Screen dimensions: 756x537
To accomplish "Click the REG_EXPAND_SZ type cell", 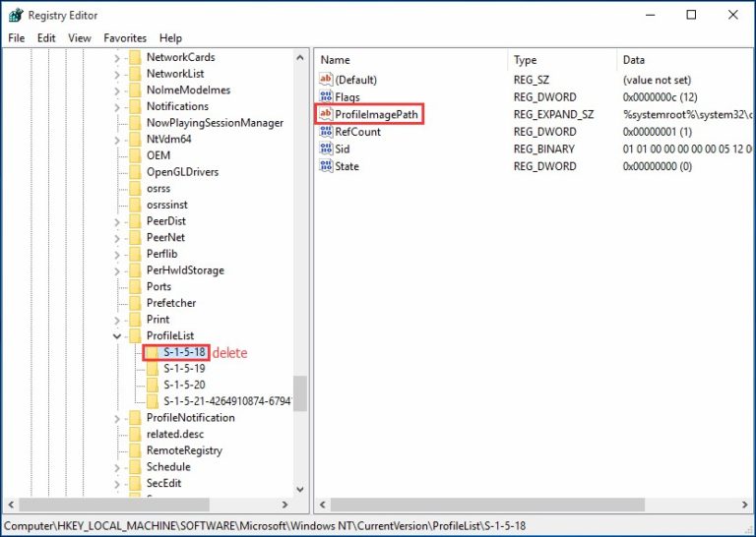I will tap(553, 114).
